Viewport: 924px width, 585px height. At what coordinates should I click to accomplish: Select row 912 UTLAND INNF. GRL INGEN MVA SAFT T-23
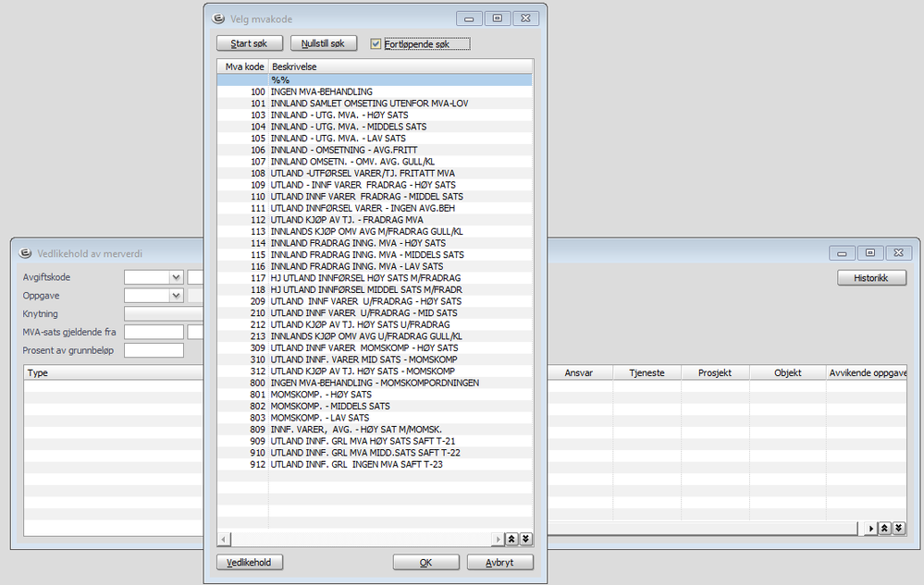coord(375,464)
